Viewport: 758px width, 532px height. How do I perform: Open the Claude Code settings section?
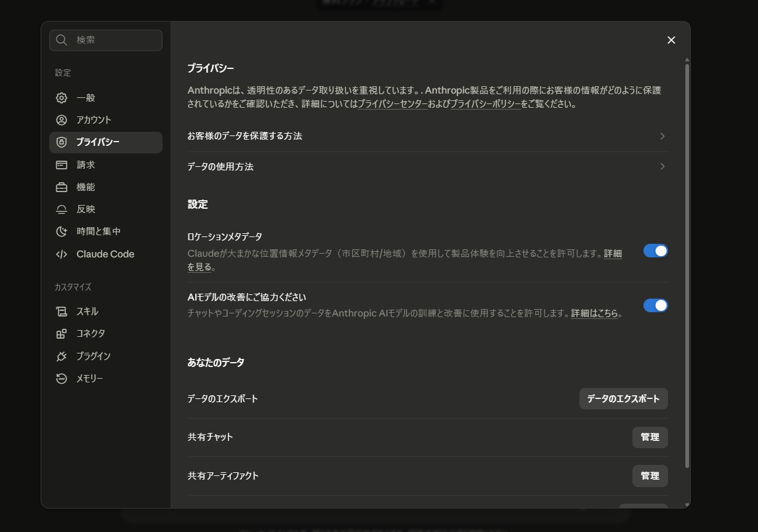pyautogui.click(x=106, y=254)
